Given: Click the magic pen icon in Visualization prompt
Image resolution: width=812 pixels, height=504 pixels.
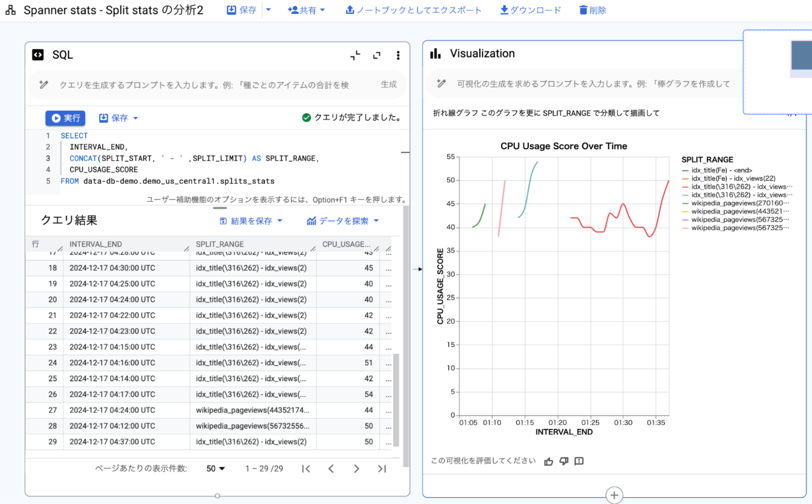Looking at the screenshot, I should pos(441,84).
